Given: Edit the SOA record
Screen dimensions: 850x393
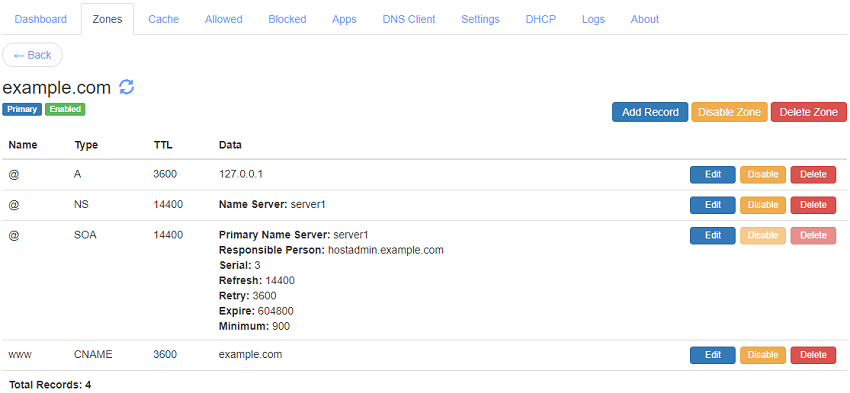Looking at the screenshot, I should pos(713,235).
